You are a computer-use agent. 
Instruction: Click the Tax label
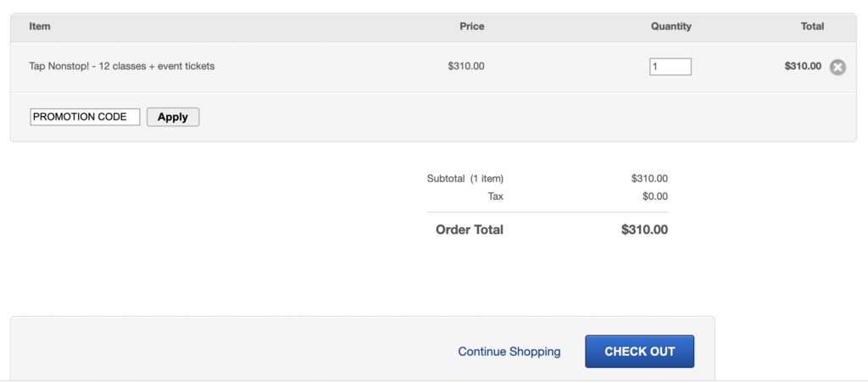pyautogui.click(x=495, y=196)
